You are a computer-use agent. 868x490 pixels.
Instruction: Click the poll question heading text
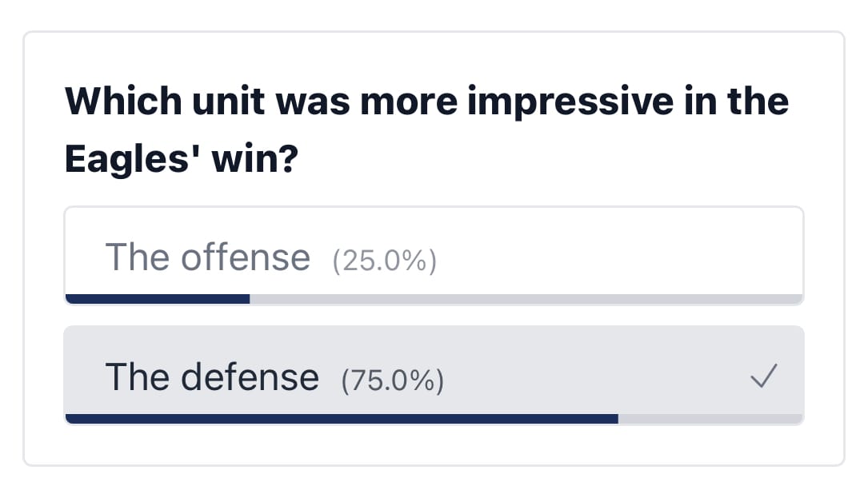point(426,130)
